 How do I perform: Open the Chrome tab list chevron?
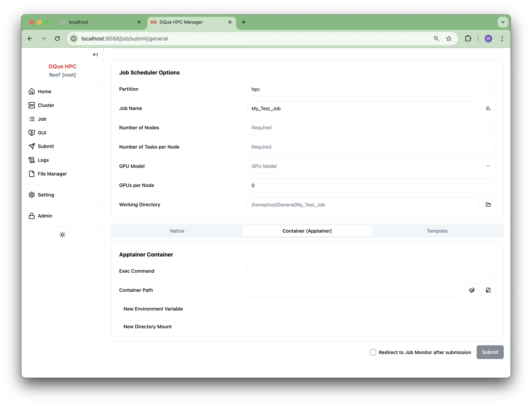pyautogui.click(x=503, y=22)
